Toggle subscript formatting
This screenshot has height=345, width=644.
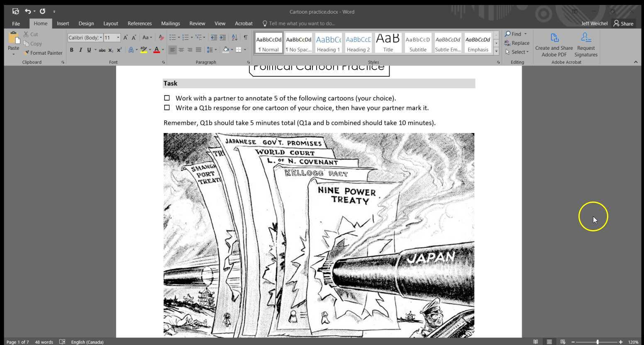[x=110, y=50]
